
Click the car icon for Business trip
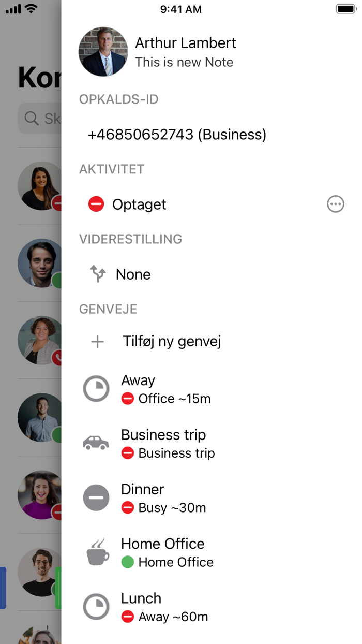point(96,443)
